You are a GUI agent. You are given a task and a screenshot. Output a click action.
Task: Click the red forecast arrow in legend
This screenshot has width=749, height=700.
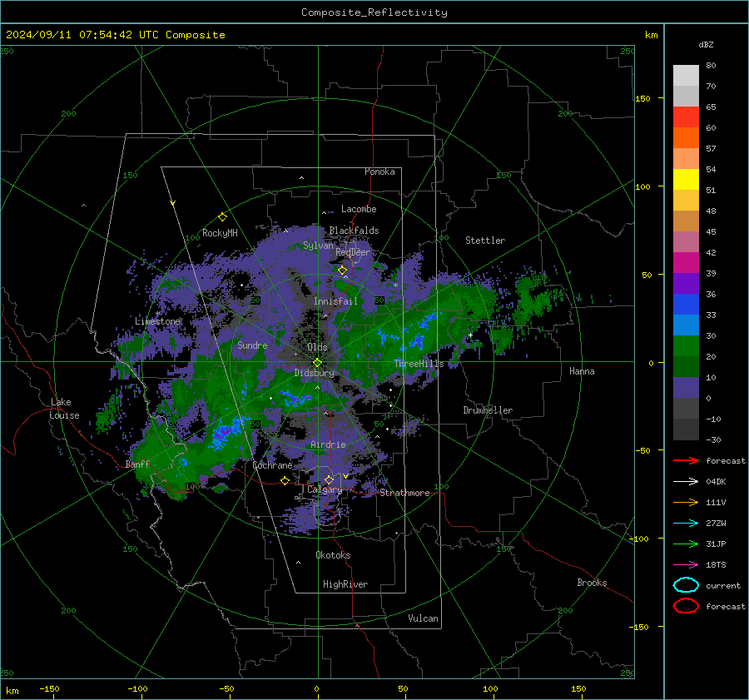(686, 460)
